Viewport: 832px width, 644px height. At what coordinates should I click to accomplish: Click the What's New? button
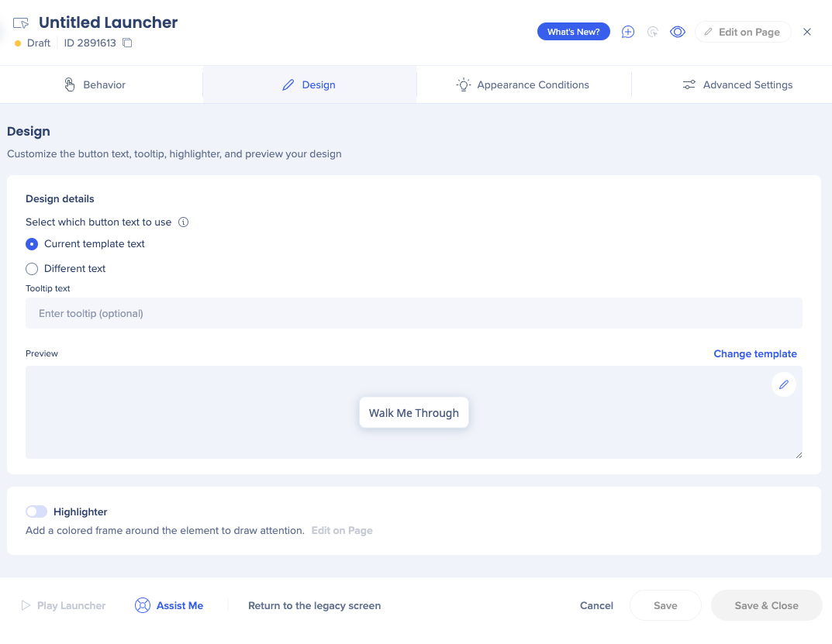pyautogui.click(x=574, y=32)
